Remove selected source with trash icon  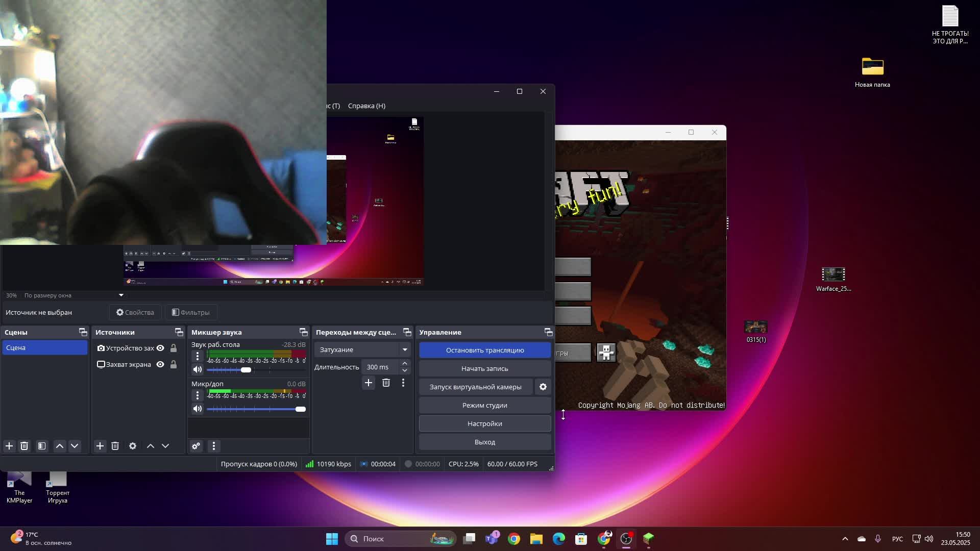(115, 446)
